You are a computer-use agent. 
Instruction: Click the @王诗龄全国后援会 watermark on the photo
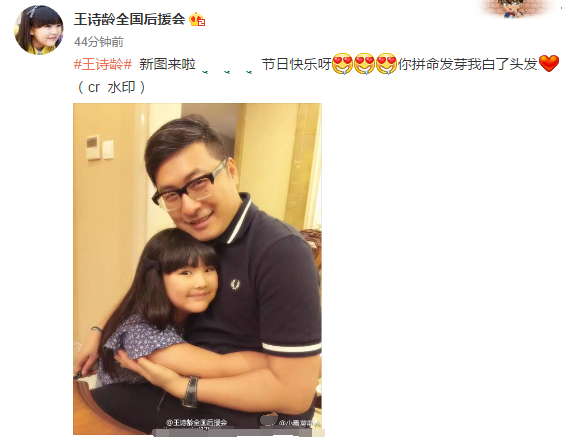tap(196, 423)
